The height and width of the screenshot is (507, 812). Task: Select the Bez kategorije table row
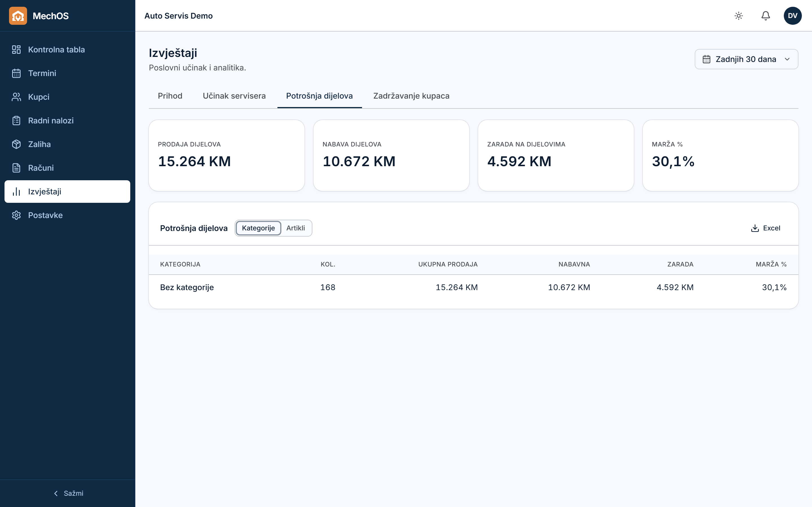pos(473,287)
